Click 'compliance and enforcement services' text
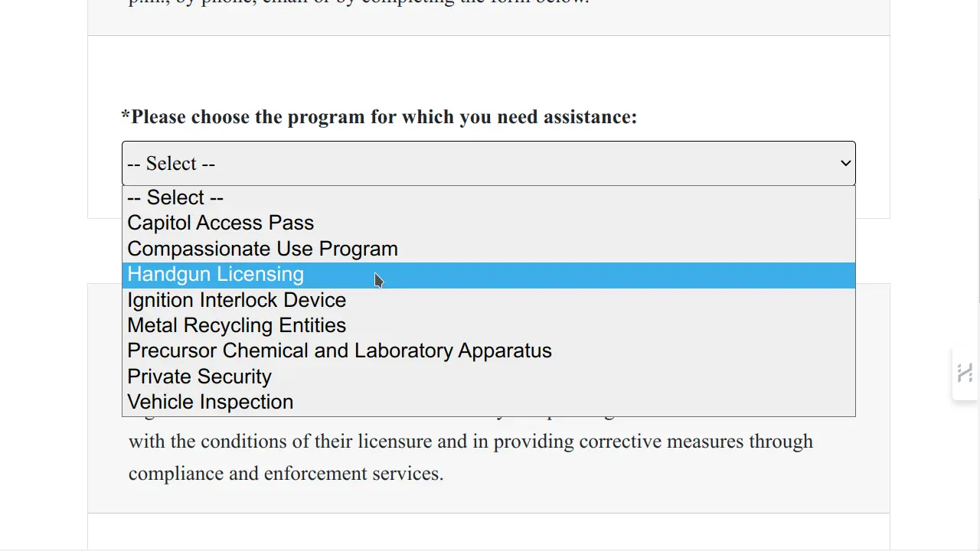 coord(286,474)
